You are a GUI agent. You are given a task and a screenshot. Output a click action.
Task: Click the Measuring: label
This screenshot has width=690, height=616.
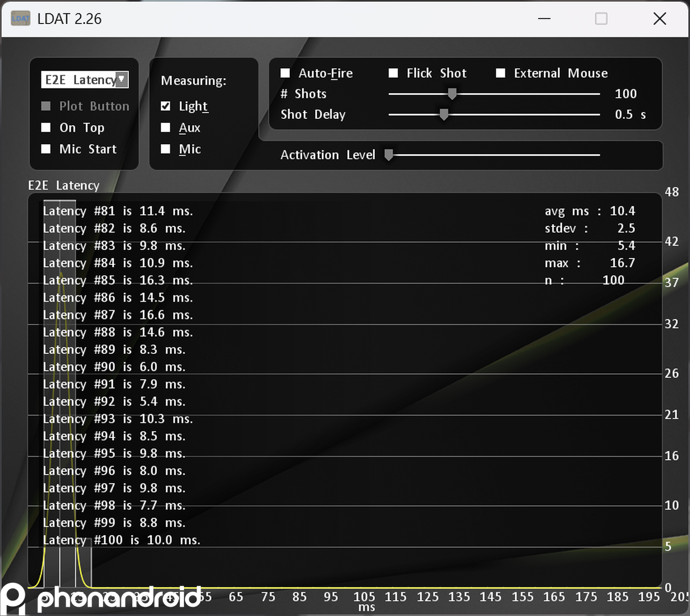coord(194,80)
